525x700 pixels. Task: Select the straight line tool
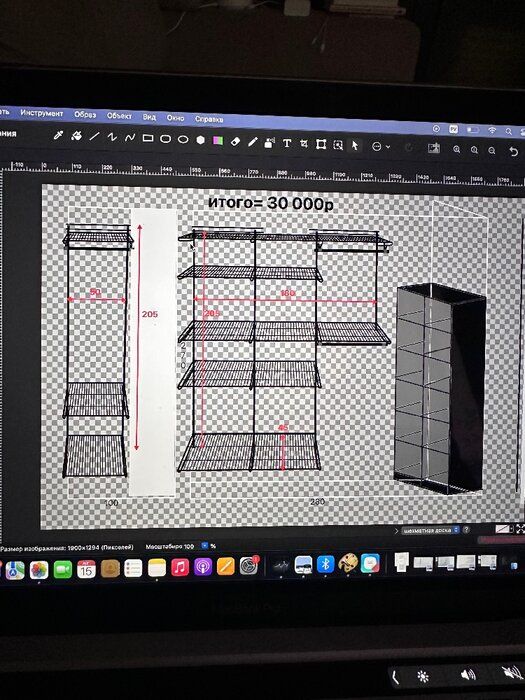click(x=94, y=137)
